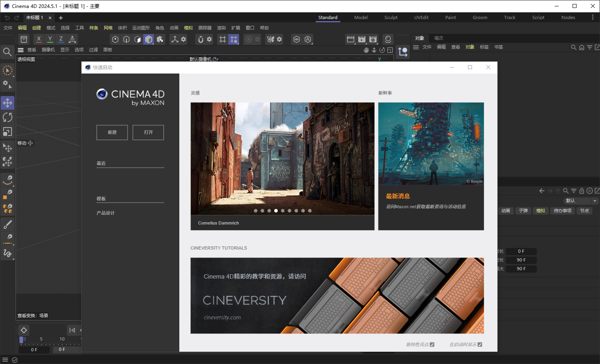Open the 模拟 menu in the menu bar
Image resolution: width=600 pixels, height=364 pixels.
(188, 28)
